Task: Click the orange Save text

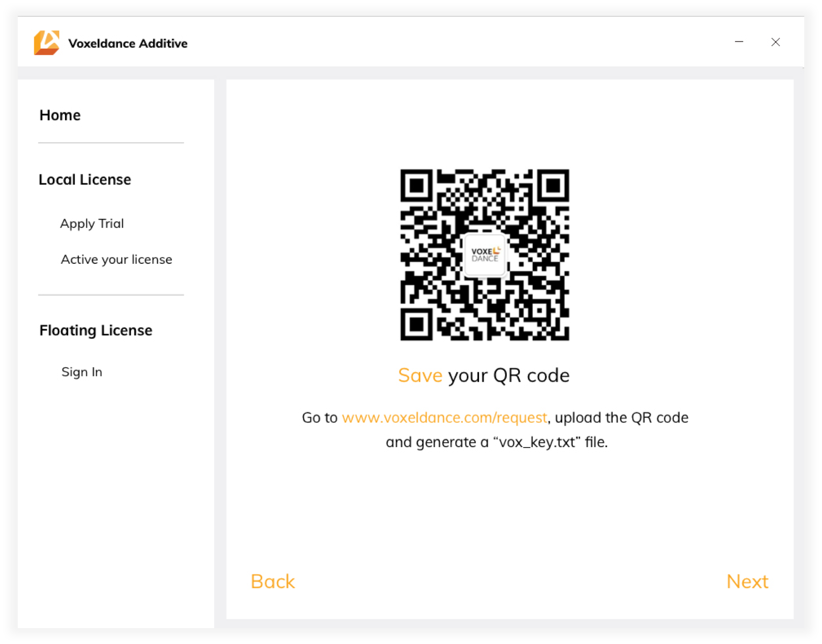Action: 420,375
